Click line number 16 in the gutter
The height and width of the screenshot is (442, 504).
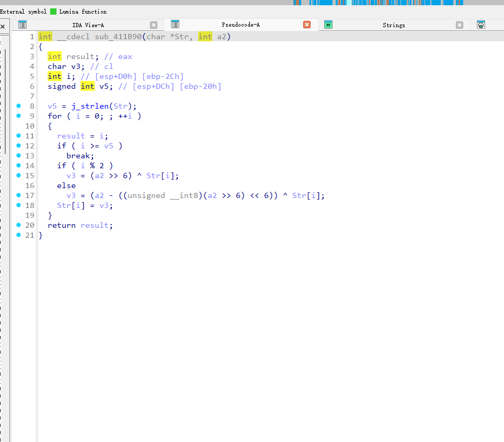(30, 185)
